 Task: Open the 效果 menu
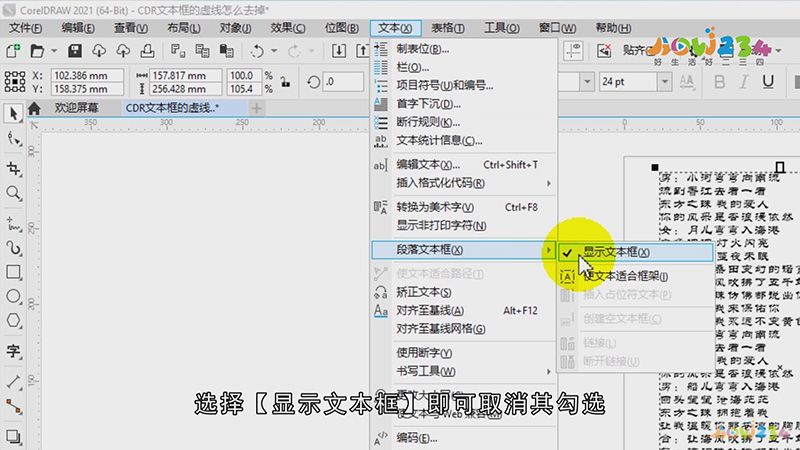(x=288, y=28)
